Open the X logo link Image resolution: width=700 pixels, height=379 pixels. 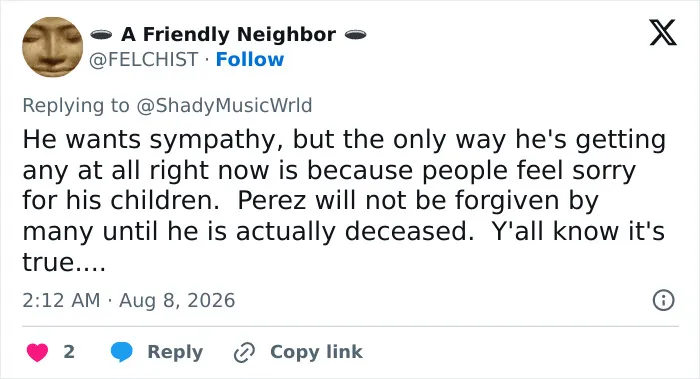(x=663, y=32)
